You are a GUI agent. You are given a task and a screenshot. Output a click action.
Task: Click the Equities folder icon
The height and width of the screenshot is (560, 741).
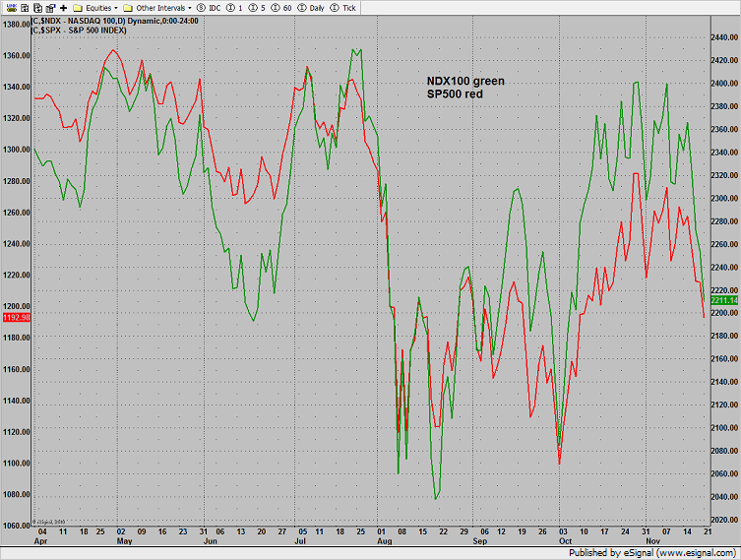(x=77, y=7)
